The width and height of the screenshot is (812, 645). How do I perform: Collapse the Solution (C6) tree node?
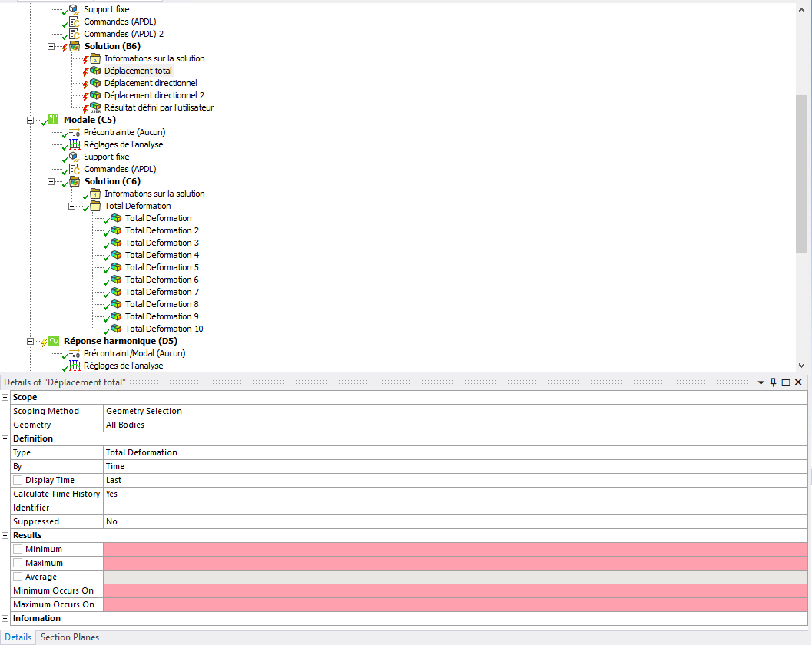51,182
